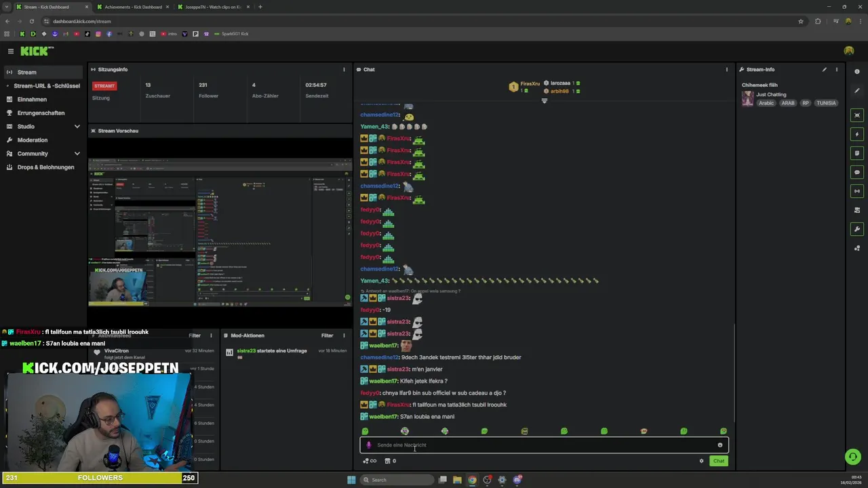This screenshot has height=488, width=868.
Task: Reload the page
Action: click(x=31, y=21)
